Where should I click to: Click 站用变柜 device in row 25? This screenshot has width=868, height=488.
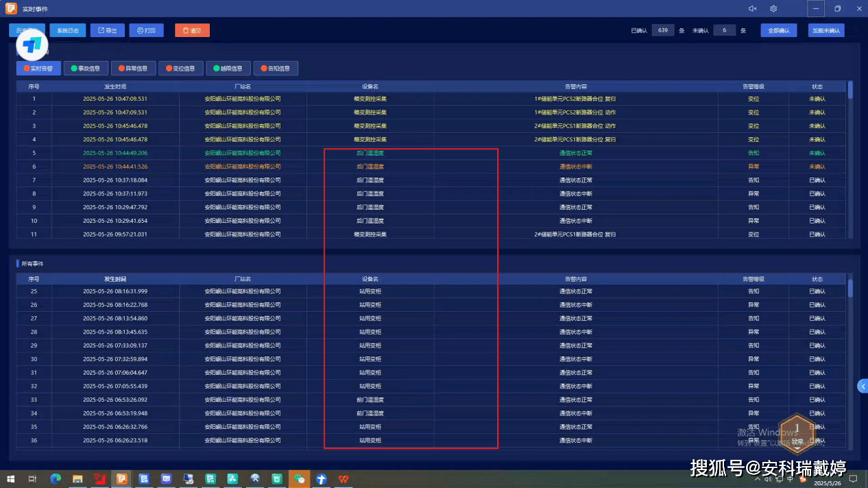click(x=370, y=291)
